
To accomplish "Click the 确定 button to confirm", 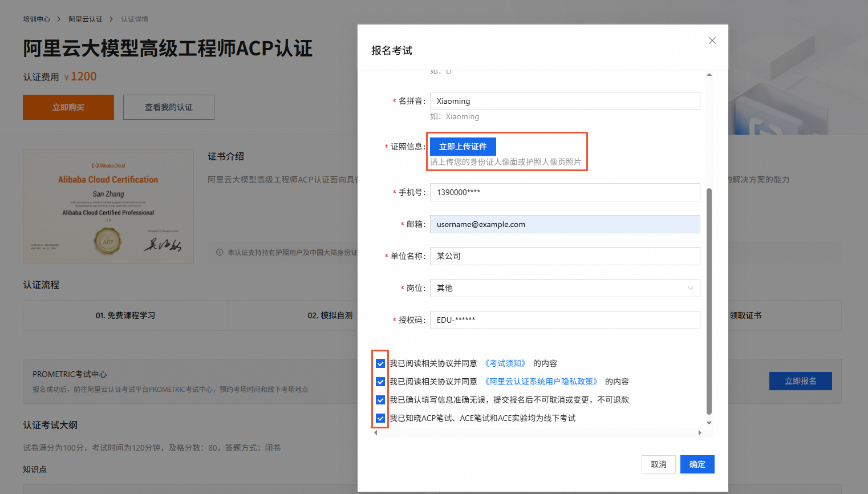I will tap(697, 464).
